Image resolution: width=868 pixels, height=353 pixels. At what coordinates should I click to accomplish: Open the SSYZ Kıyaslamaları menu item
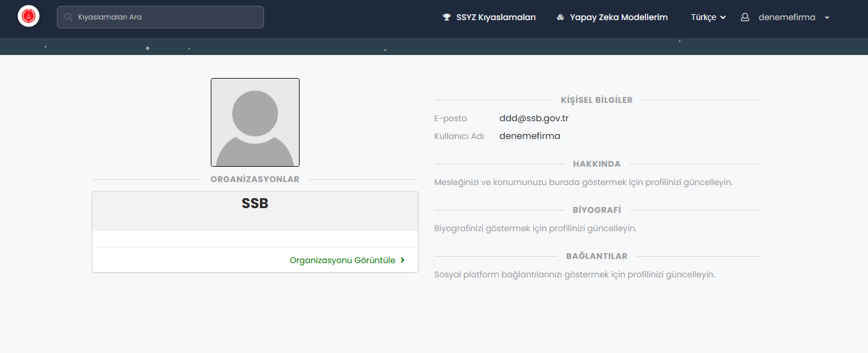coord(496,18)
